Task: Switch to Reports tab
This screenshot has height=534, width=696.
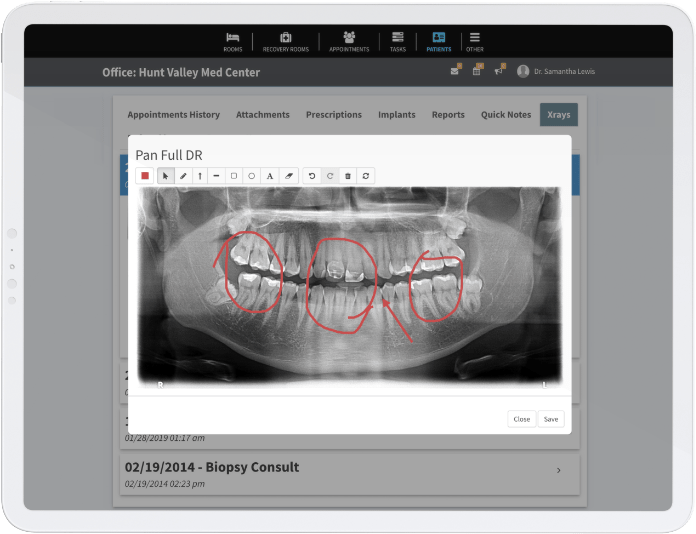Action: click(448, 115)
